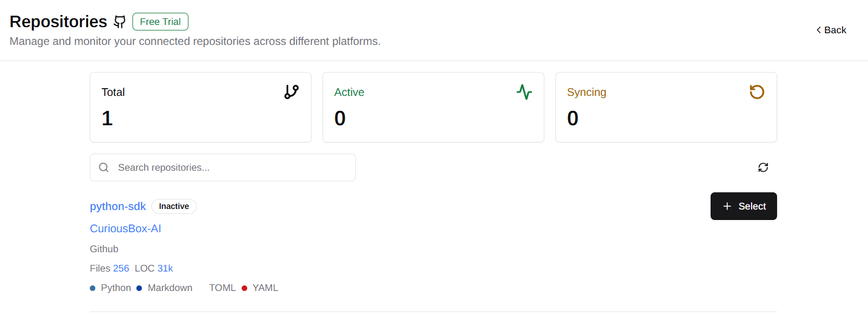Open the python-sdk repository link
The image size is (868, 322).
tap(118, 206)
